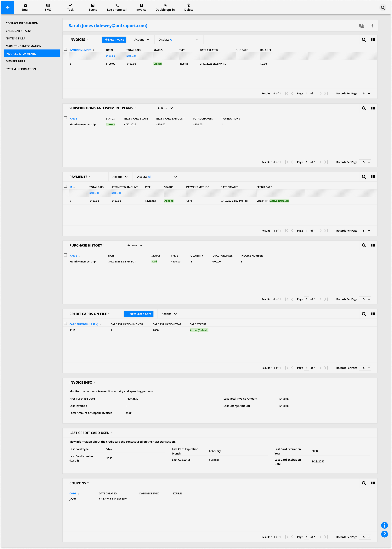Screen dimensions: 392x549
Task: Click the Delete trash icon
Action: [x=189, y=5]
